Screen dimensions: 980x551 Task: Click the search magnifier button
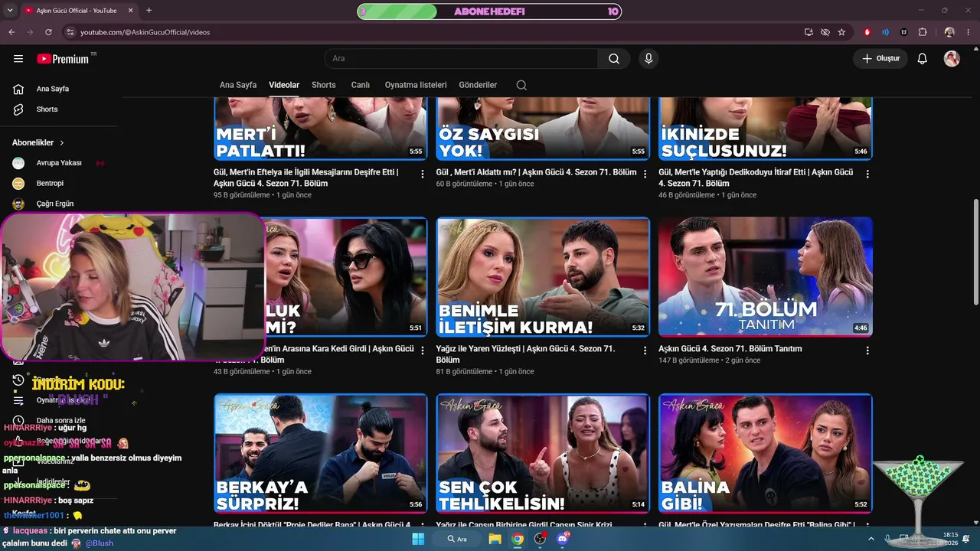click(x=614, y=59)
